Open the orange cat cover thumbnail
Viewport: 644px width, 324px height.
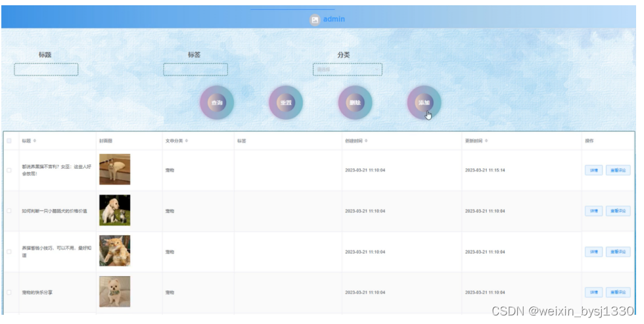(x=114, y=251)
